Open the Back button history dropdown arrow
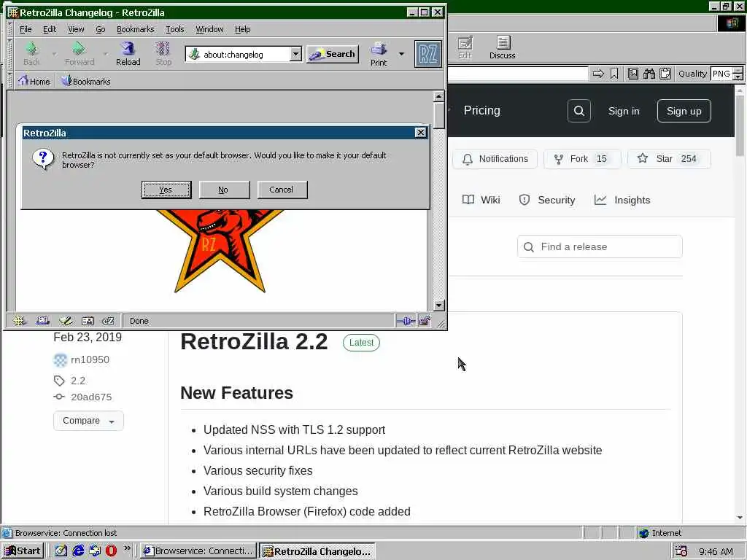Screen dimensions: 747x560 (54, 54)
